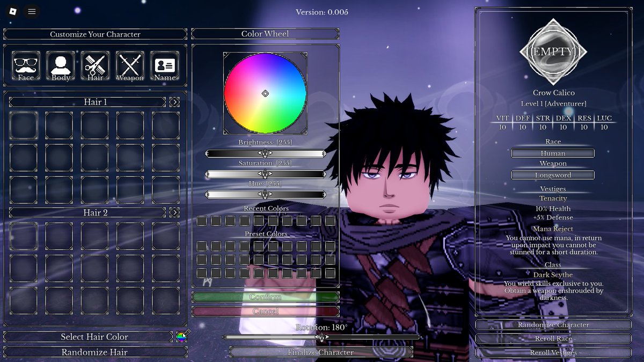The image size is (644, 362).
Task: Click the Reroll Vestiges button
Action: pyautogui.click(x=553, y=353)
